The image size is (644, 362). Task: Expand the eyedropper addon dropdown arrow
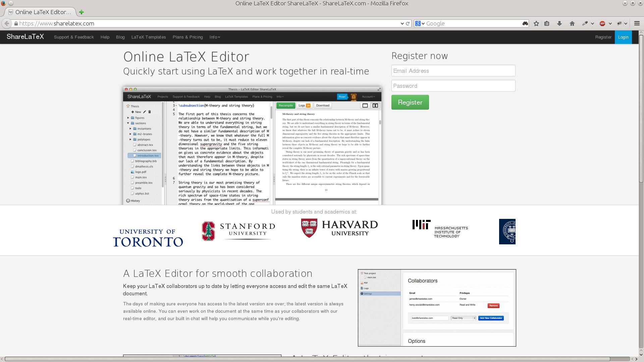pyautogui.click(x=592, y=23)
